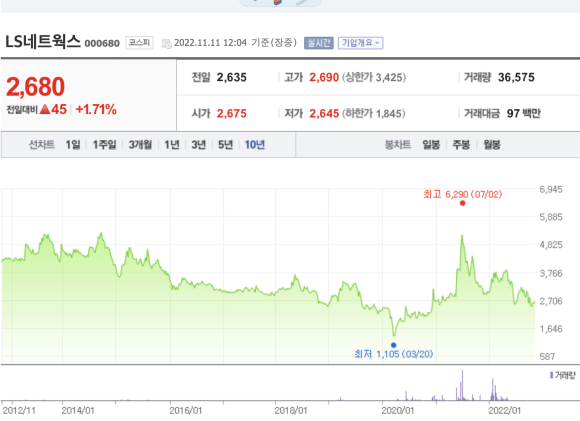Click the 최저 1,105 (03/20) annotation
The height and width of the screenshot is (421, 580).
pyautogui.click(x=394, y=354)
